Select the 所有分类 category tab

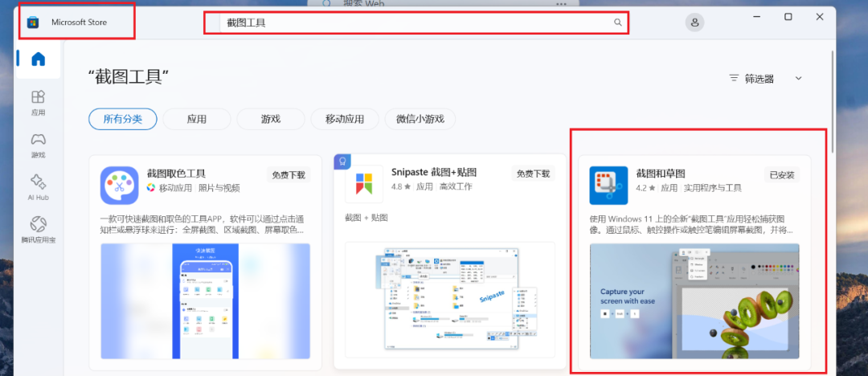[x=122, y=119]
